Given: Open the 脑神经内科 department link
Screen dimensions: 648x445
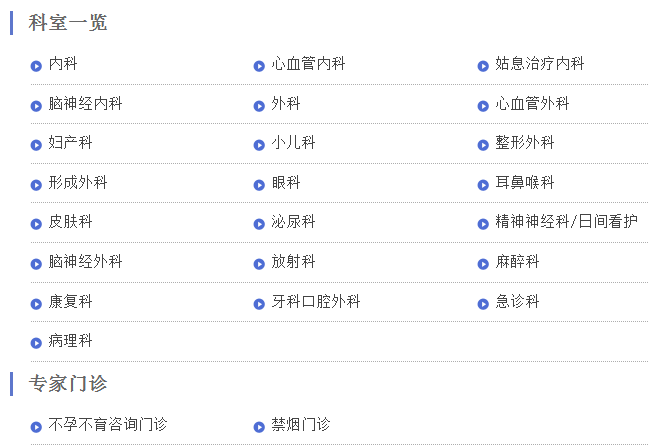Looking at the screenshot, I should (x=85, y=103).
